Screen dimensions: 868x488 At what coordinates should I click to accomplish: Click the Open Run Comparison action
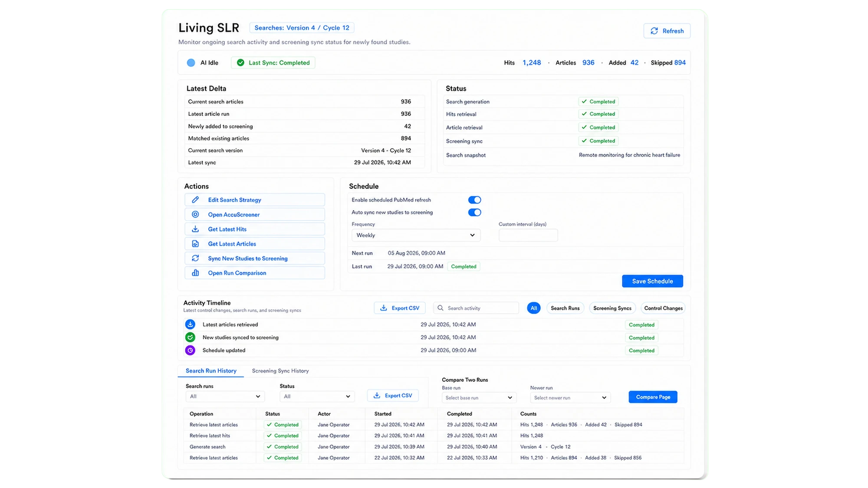(x=255, y=273)
